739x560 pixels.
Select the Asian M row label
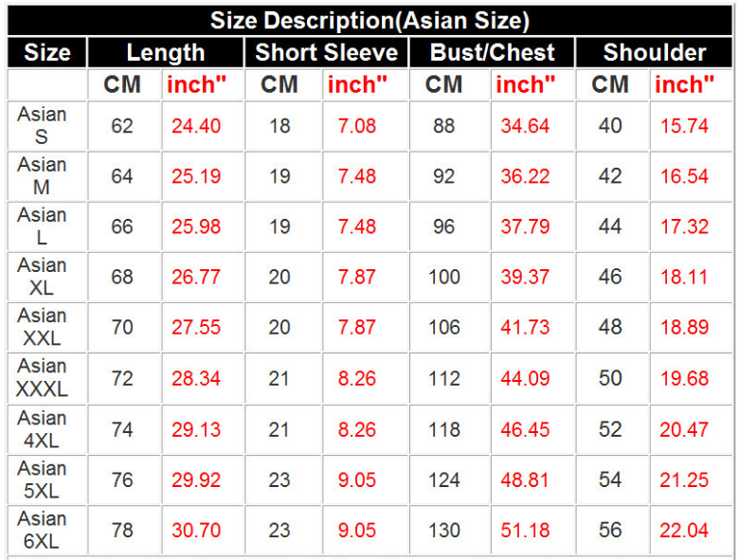point(42,176)
